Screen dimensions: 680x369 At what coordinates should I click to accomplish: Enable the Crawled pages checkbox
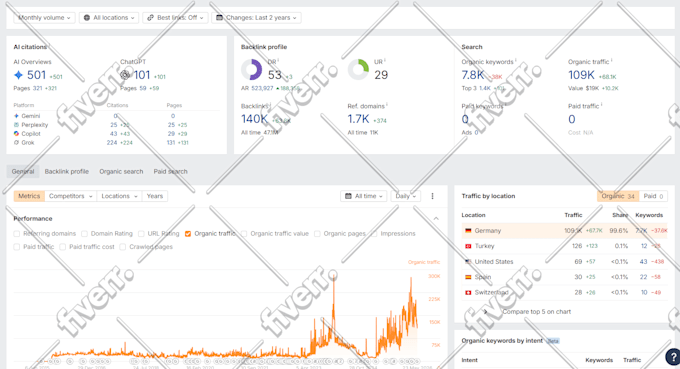point(123,247)
